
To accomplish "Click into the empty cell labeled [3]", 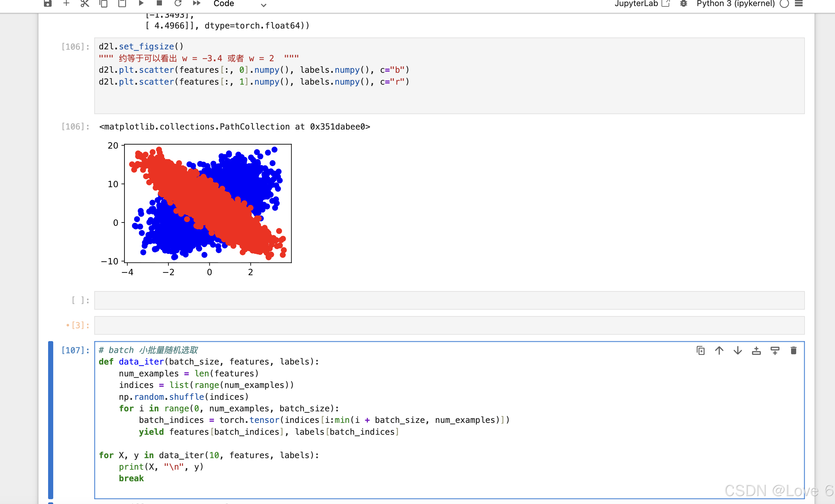I will 449,325.
